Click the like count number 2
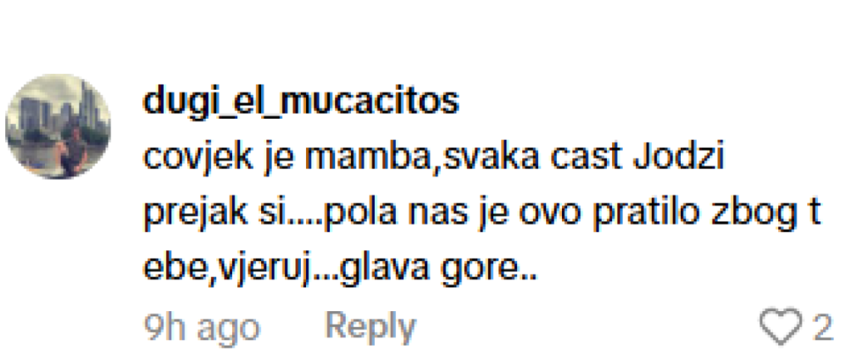This screenshot has width=868, height=356. coord(823,326)
